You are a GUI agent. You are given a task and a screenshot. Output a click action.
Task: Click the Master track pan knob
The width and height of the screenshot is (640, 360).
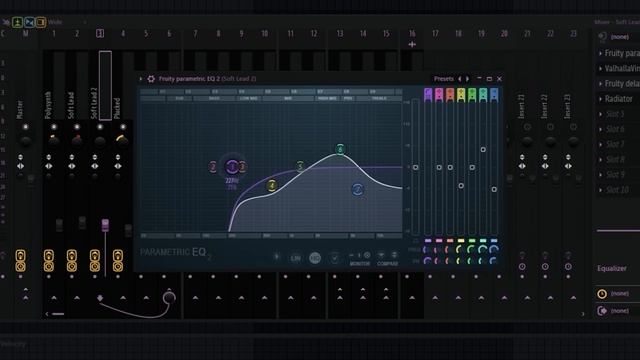coord(25,141)
